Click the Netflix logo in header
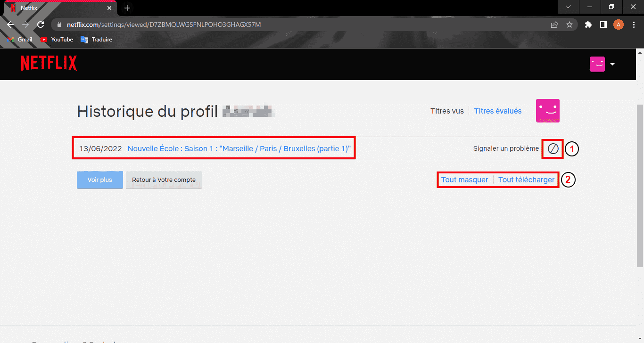This screenshot has height=343, width=644. point(49,63)
